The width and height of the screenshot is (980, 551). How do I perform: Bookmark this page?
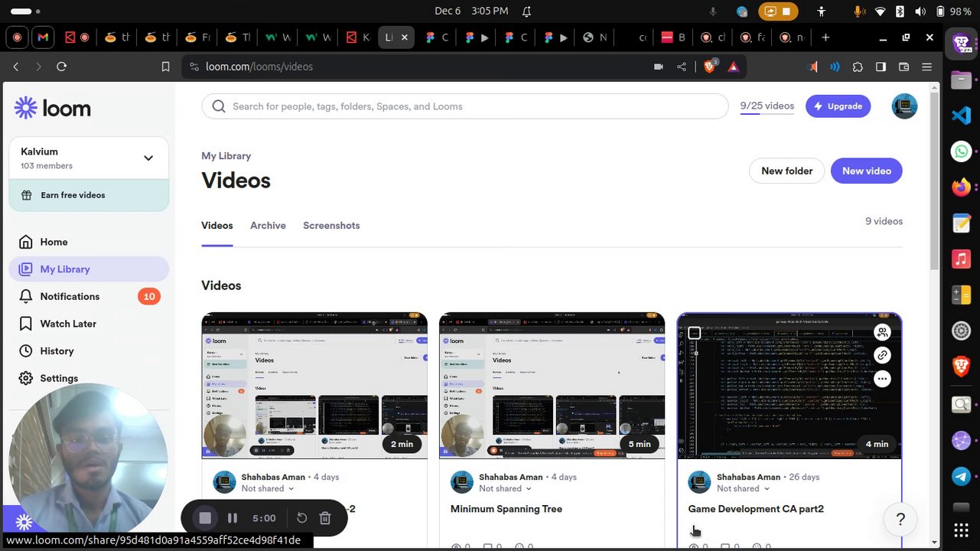(x=165, y=67)
